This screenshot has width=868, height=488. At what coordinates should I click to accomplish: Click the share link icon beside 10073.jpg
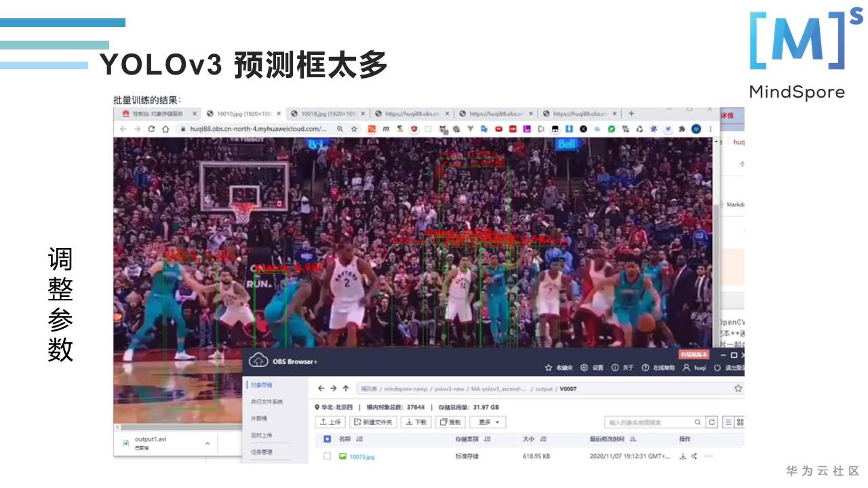coord(692,455)
